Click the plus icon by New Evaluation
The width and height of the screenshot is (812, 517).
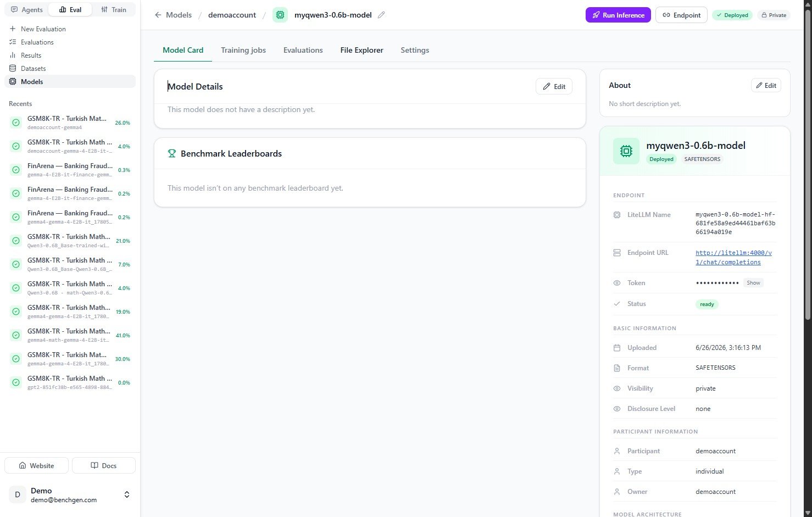pos(13,29)
